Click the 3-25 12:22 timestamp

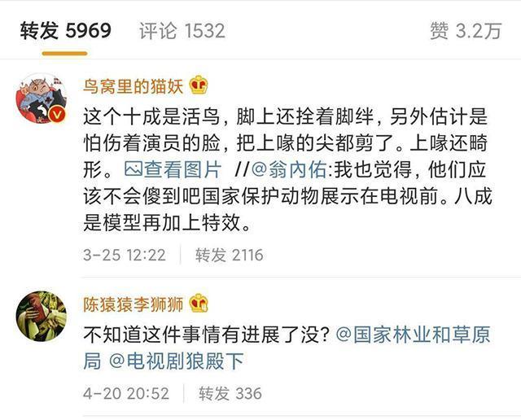point(125,255)
